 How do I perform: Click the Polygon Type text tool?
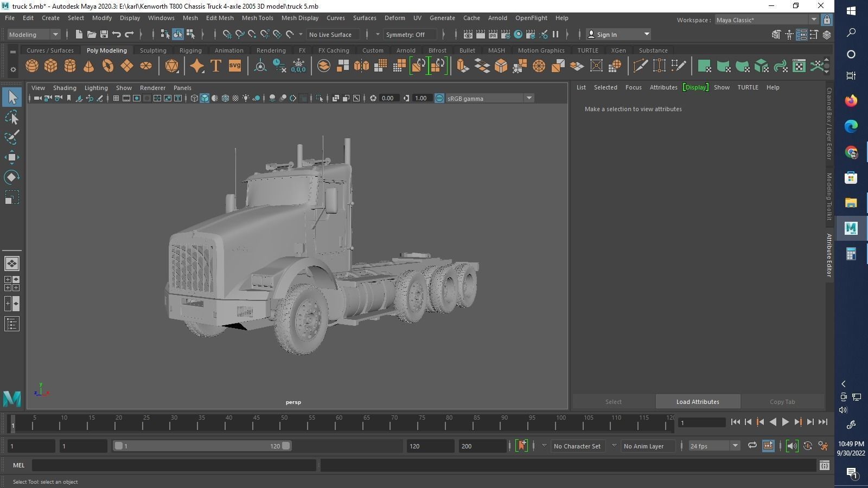pyautogui.click(x=215, y=66)
